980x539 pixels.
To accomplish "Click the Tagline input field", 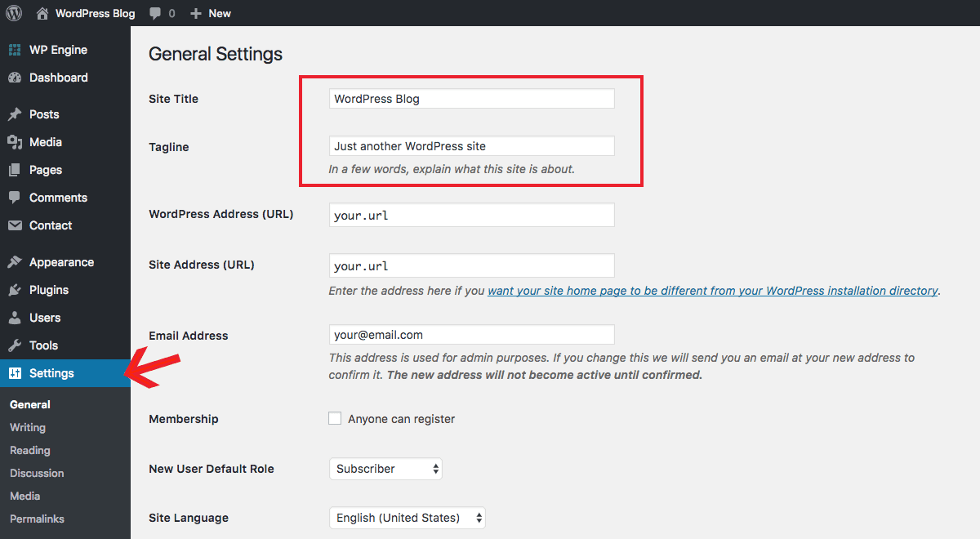I will coord(471,146).
